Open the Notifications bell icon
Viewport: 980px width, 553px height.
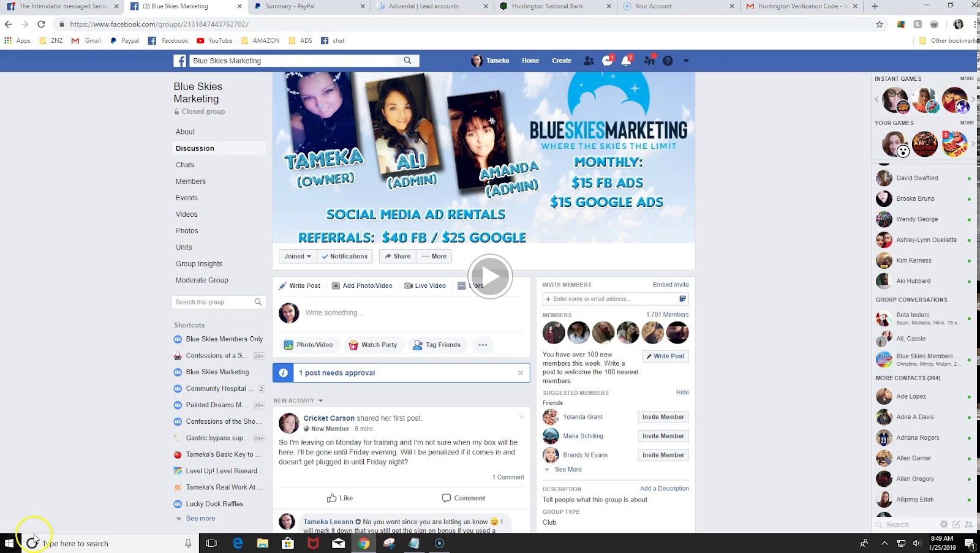click(x=627, y=61)
